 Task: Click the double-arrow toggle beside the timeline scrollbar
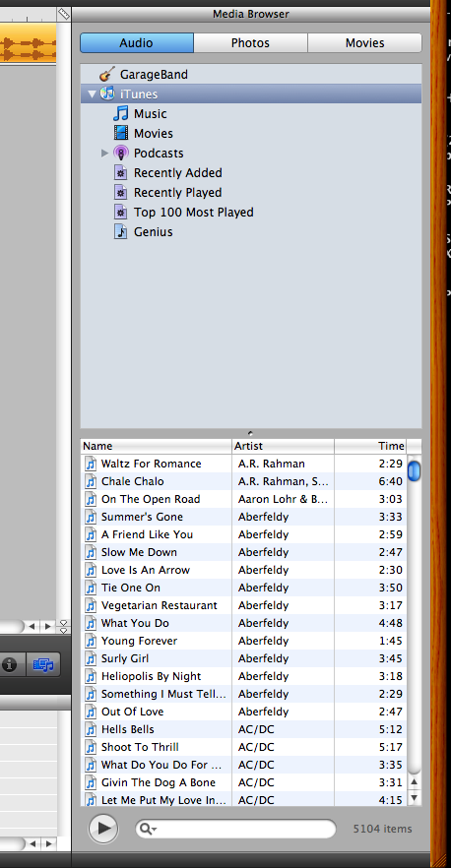coord(64,626)
